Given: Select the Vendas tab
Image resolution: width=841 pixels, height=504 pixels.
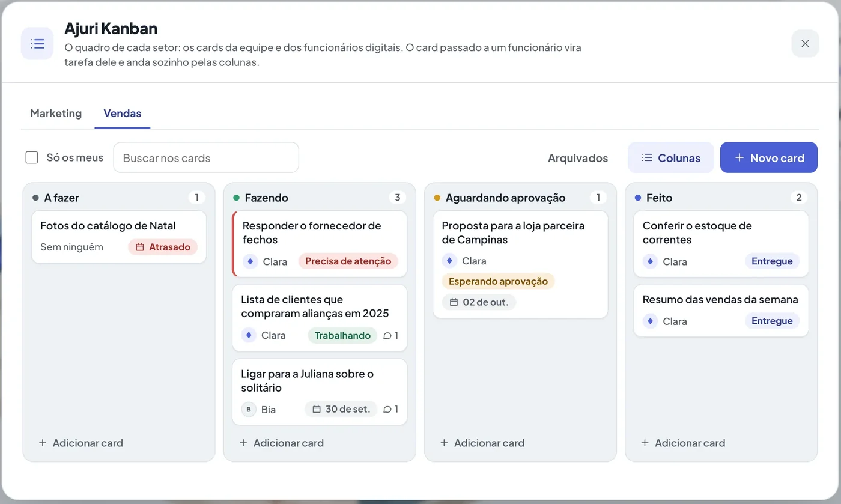Looking at the screenshot, I should coord(123,113).
